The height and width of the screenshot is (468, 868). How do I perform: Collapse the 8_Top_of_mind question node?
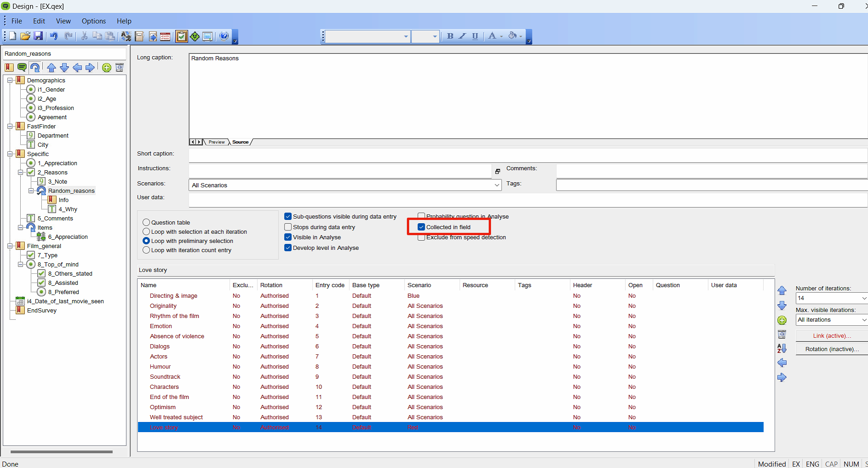click(x=20, y=264)
